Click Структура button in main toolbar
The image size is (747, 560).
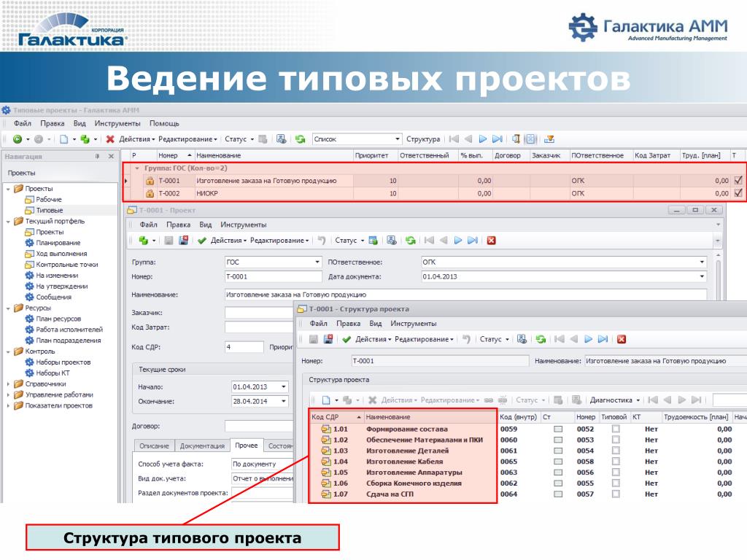click(x=423, y=139)
